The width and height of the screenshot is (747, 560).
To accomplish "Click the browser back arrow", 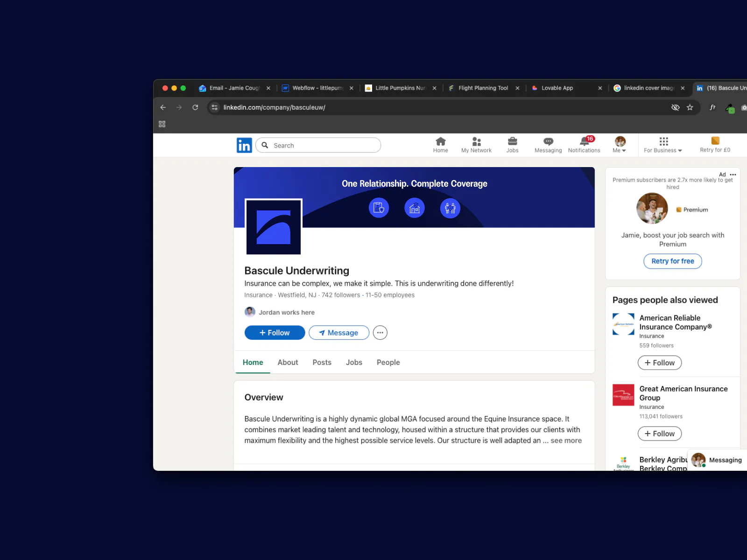I will [x=163, y=107].
